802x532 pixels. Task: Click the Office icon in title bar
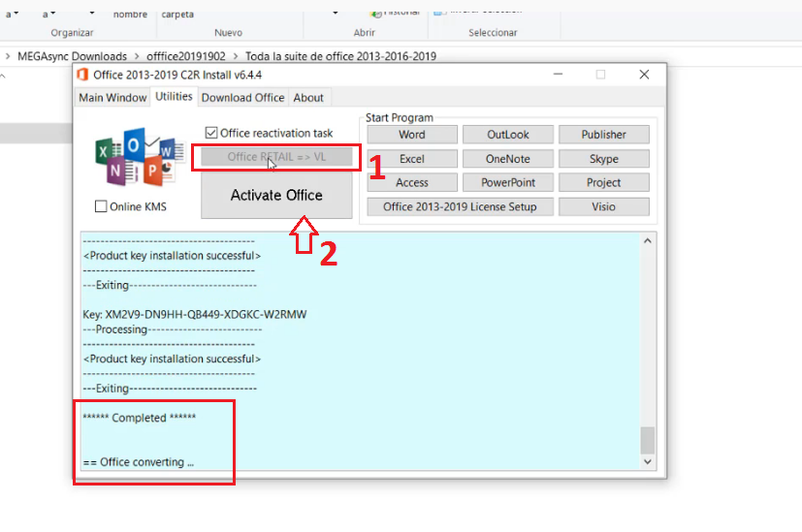[x=82, y=75]
